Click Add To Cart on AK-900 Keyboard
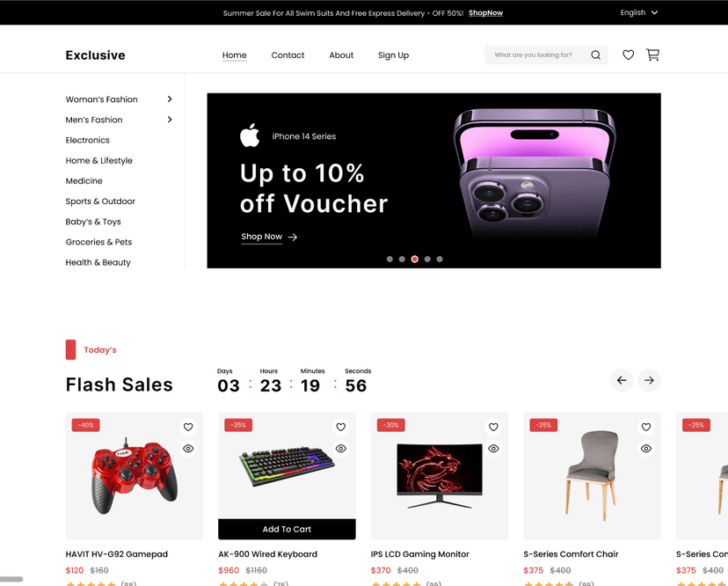This screenshot has height=586, width=728. tap(287, 529)
